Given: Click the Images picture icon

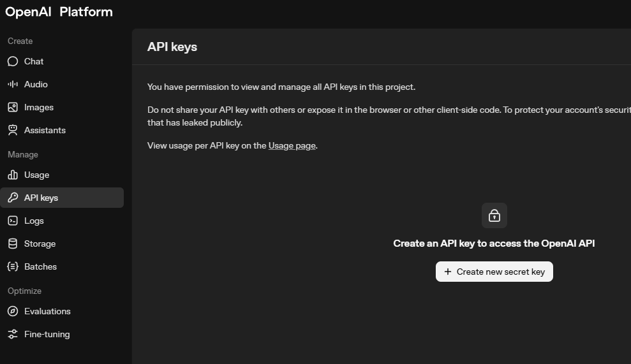Looking at the screenshot, I should [x=13, y=107].
